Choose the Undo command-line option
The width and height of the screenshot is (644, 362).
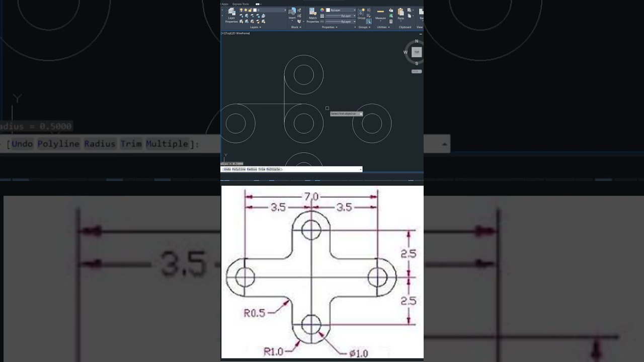[x=227, y=169]
